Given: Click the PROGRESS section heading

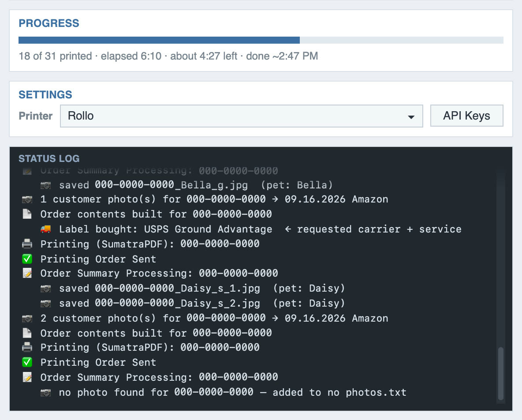Looking at the screenshot, I should point(49,23).
